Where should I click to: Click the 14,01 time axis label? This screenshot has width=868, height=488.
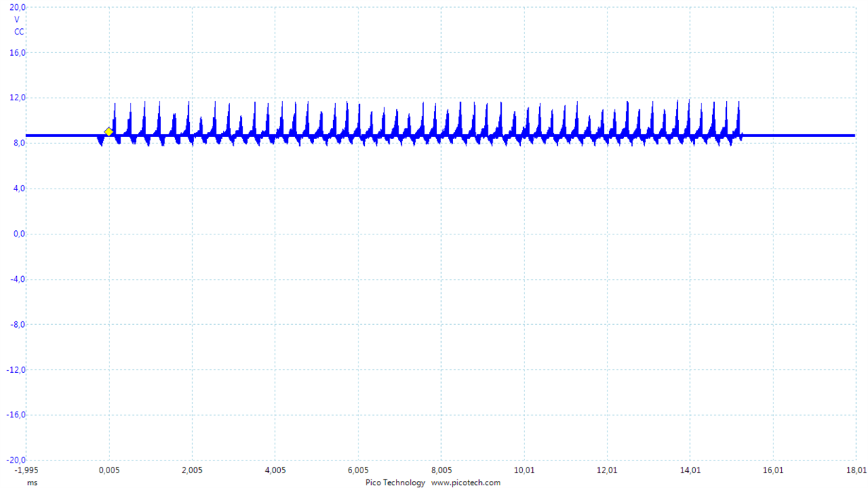click(x=690, y=470)
